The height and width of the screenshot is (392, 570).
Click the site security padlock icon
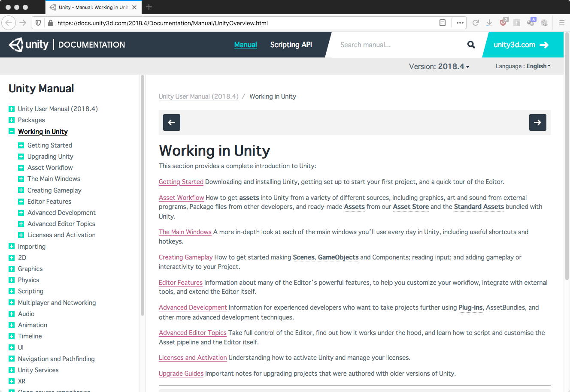50,23
